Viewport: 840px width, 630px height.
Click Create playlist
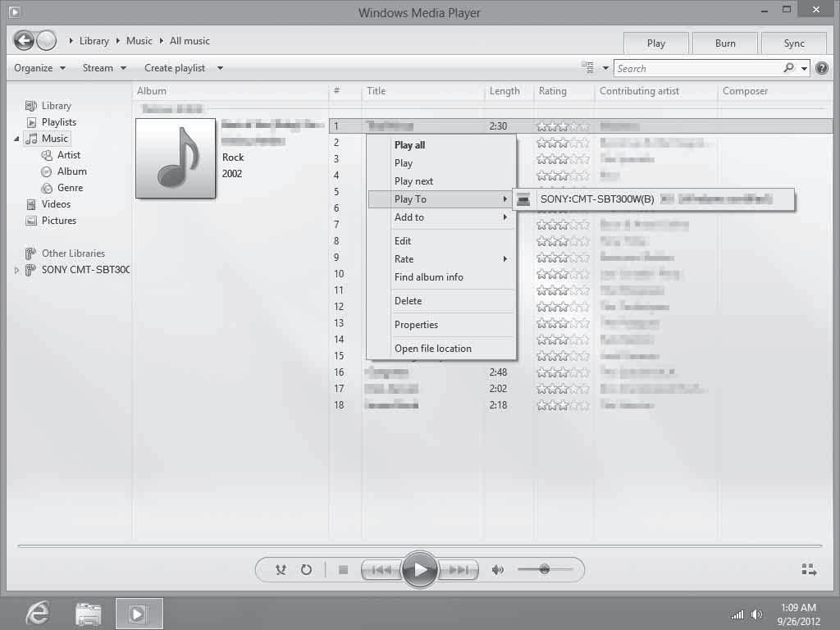click(x=175, y=68)
